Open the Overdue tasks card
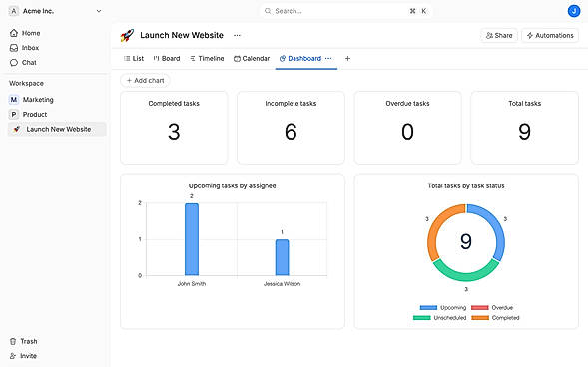The width and height of the screenshot is (588, 367). 407,128
